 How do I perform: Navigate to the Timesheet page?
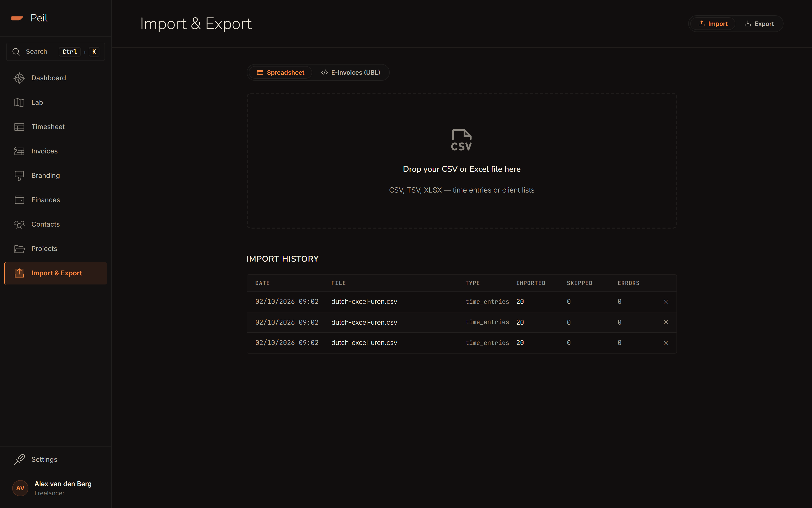55,127
